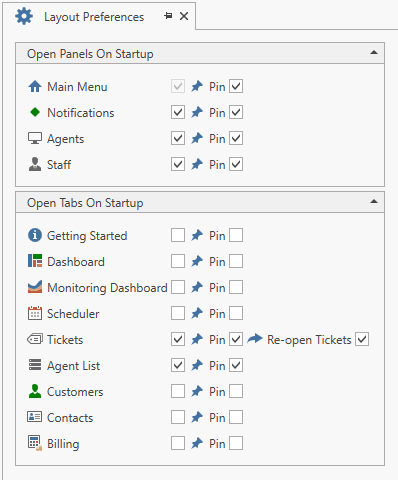Click the Agents monitor icon

pos(35,138)
